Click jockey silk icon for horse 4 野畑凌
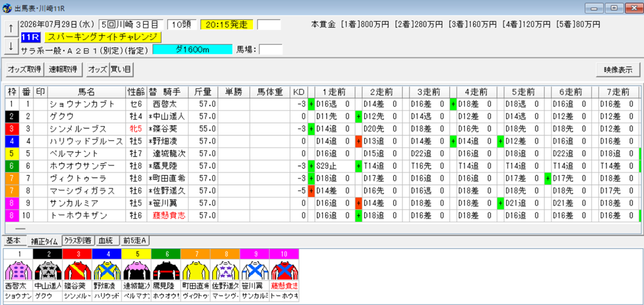Image resolution: width=644 pixels, height=305 pixels. [107, 270]
